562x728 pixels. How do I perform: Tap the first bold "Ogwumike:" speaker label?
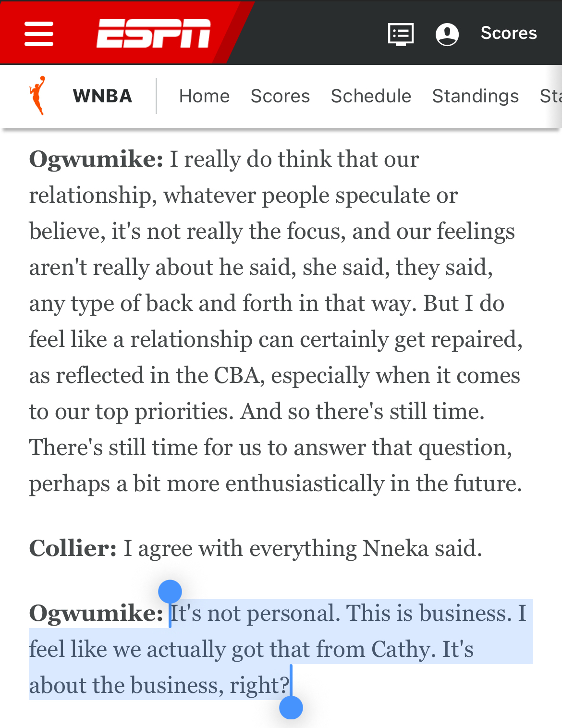tap(96, 160)
